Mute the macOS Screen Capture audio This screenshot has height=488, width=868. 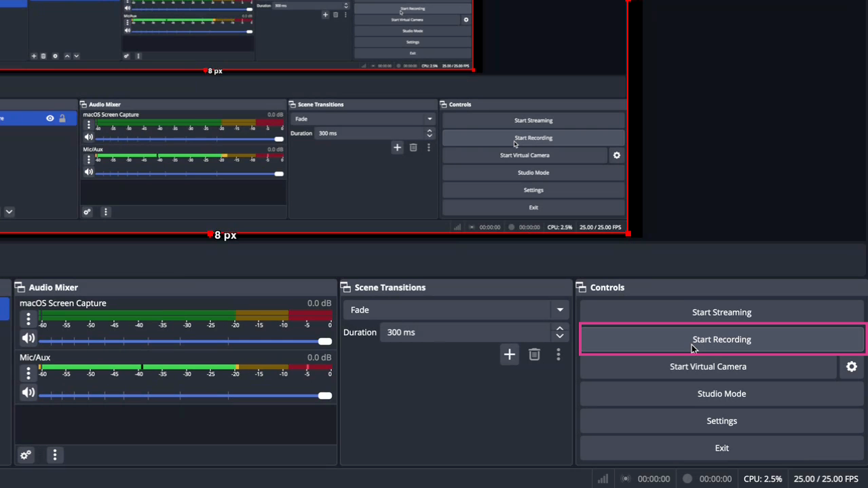[x=28, y=338]
